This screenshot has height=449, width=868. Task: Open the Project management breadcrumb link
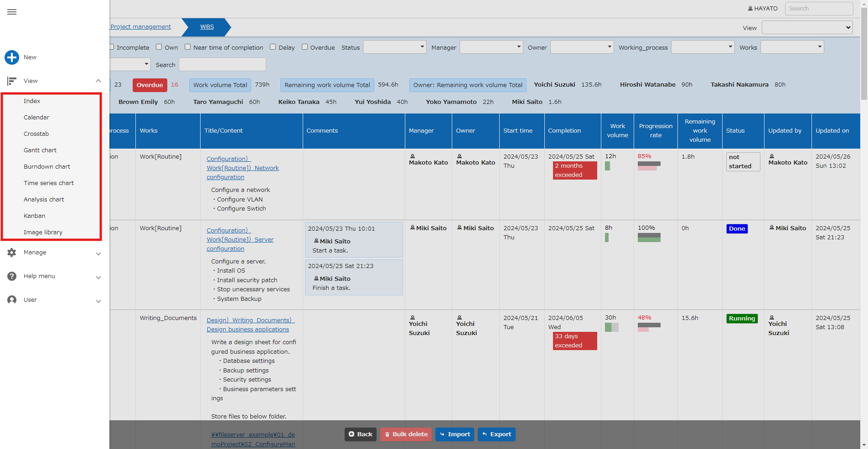[140, 27]
